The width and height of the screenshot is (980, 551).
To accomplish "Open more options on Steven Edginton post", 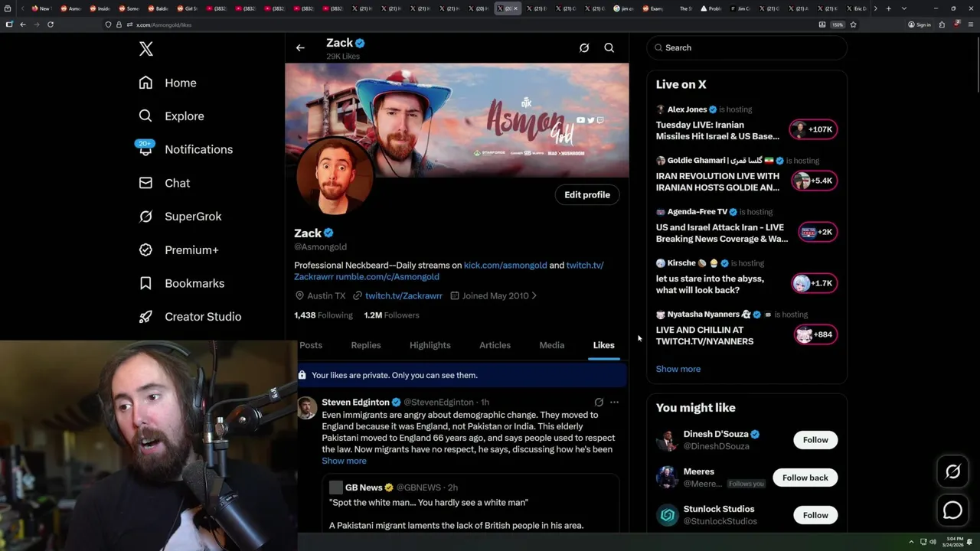I will [x=614, y=402].
